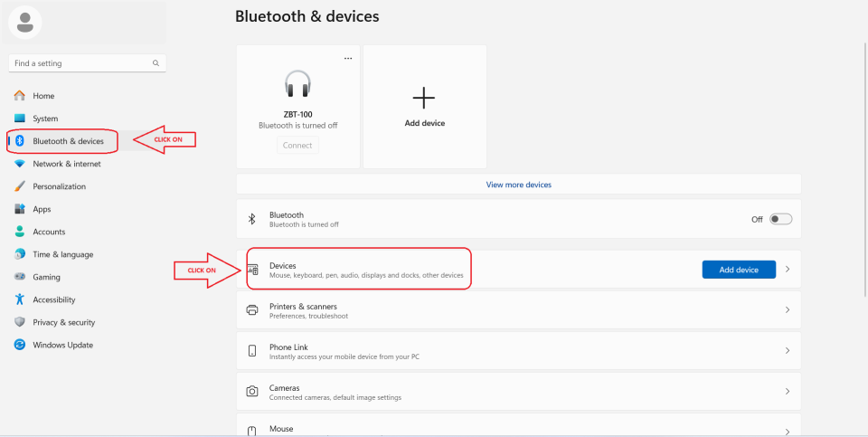Click the Bluetooth symbol icon in Bluetooth row
The width and height of the screenshot is (868, 437).
252,219
